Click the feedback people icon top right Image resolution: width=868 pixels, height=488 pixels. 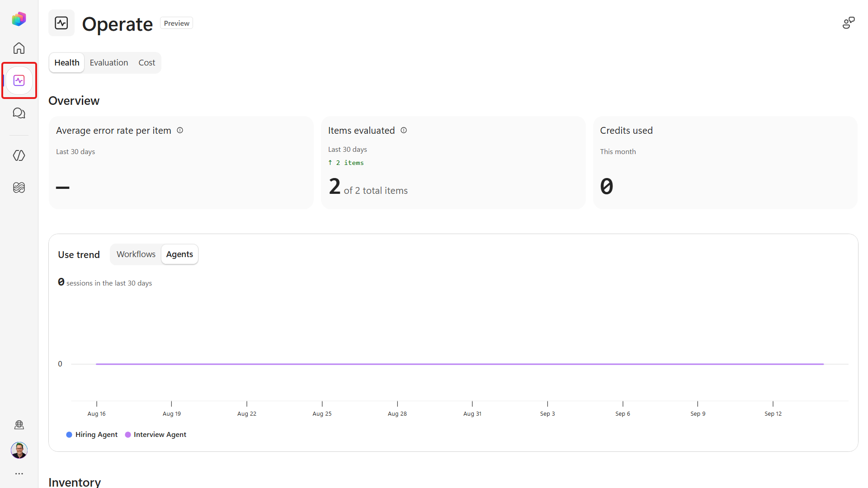[849, 23]
